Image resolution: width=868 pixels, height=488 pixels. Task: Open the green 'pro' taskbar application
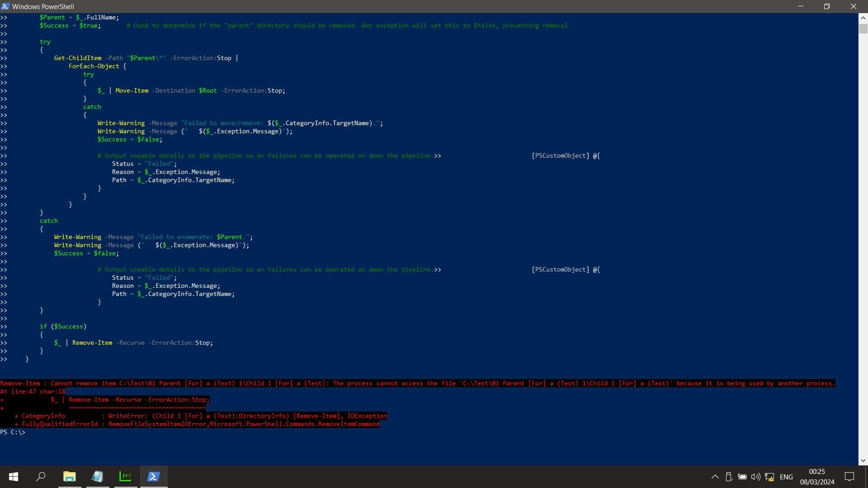coord(125,477)
